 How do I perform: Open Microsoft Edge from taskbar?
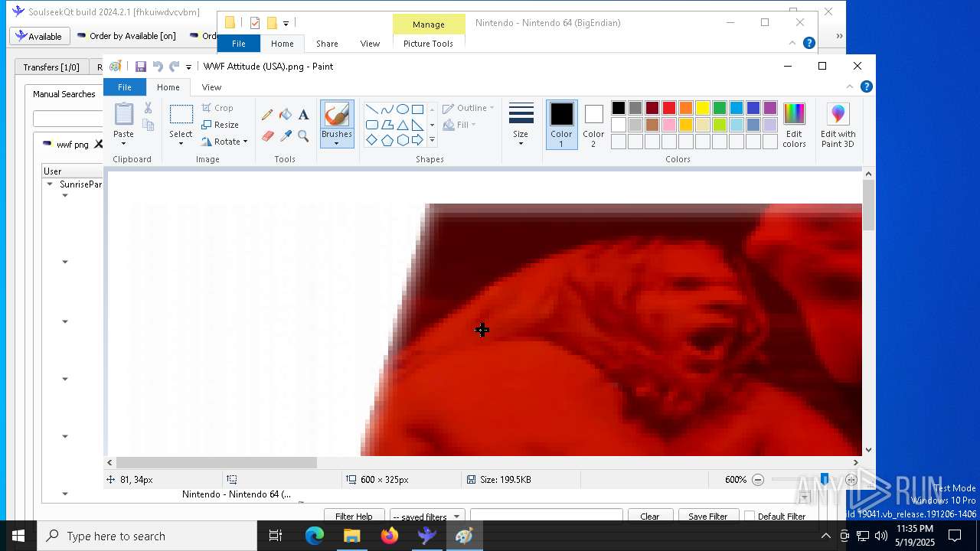click(x=315, y=536)
